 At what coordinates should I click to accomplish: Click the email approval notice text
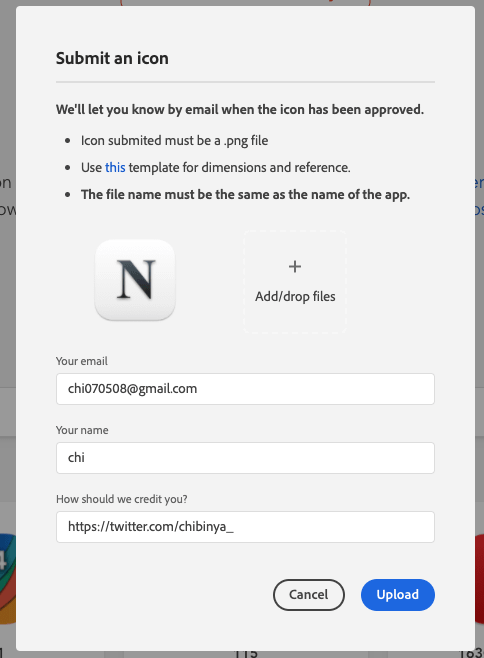tap(240, 110)
